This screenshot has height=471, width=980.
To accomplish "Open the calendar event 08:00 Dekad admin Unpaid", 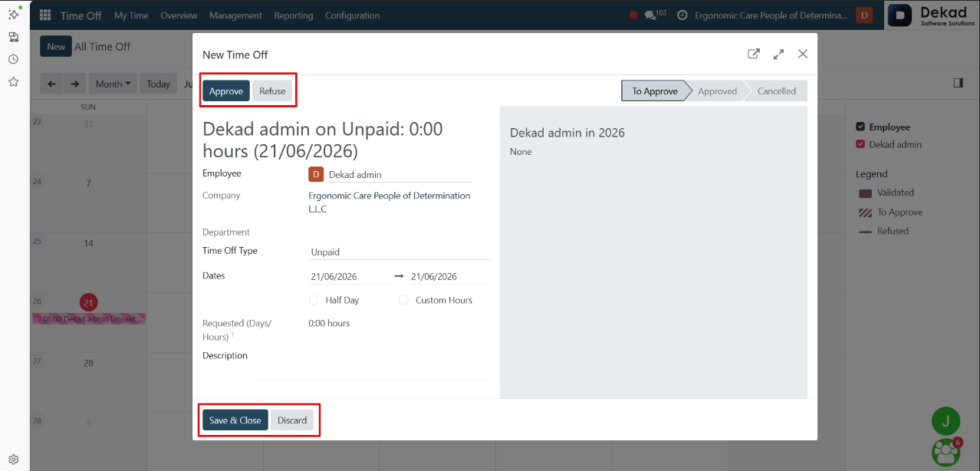I will [88, 319].
